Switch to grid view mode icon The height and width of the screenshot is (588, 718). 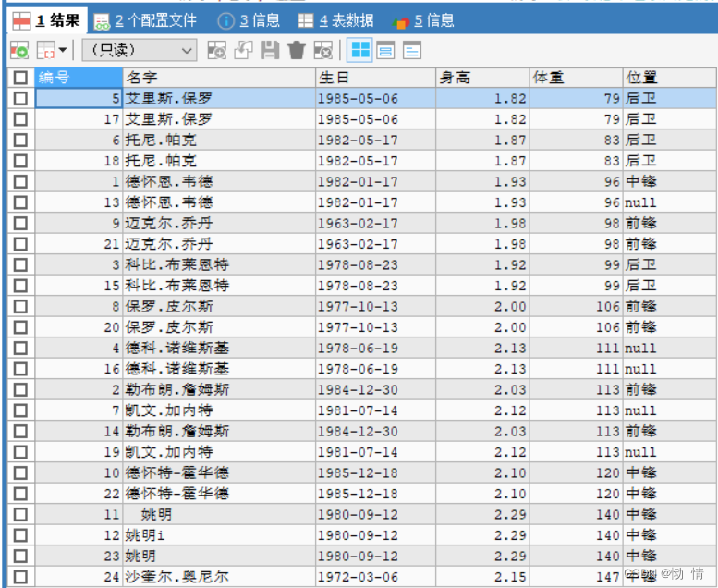pos(359,50)
